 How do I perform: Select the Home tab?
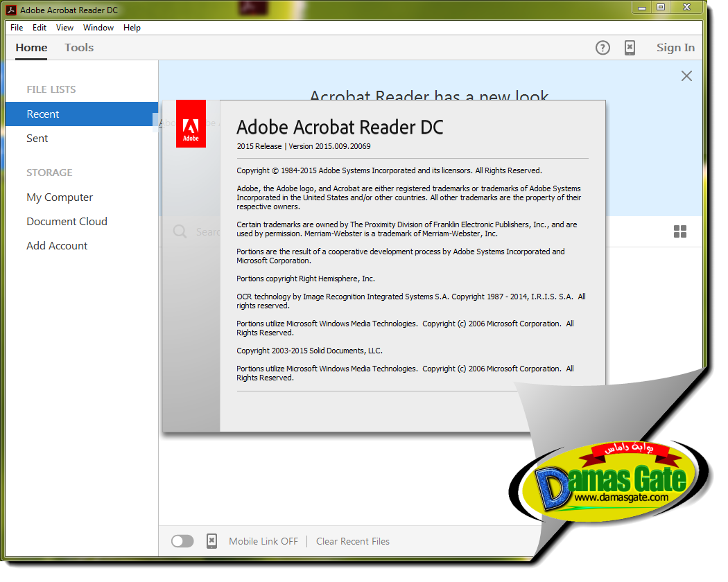[x=32, y=47]
